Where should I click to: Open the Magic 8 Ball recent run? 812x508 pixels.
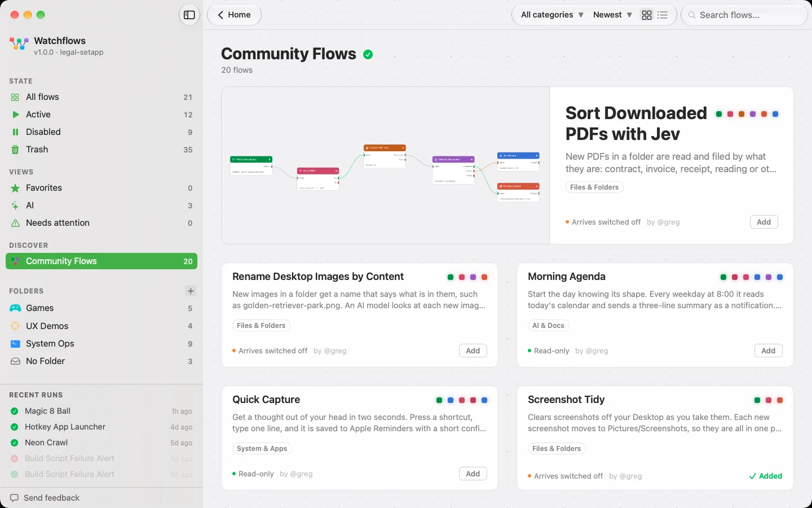[x=101, y=411]
